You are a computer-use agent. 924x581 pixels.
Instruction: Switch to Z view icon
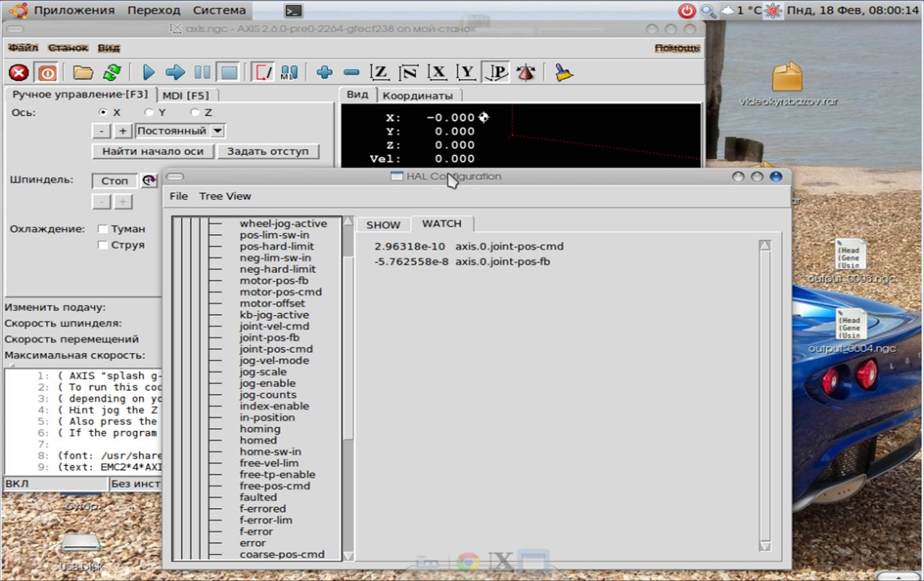[x=379, y=73]
